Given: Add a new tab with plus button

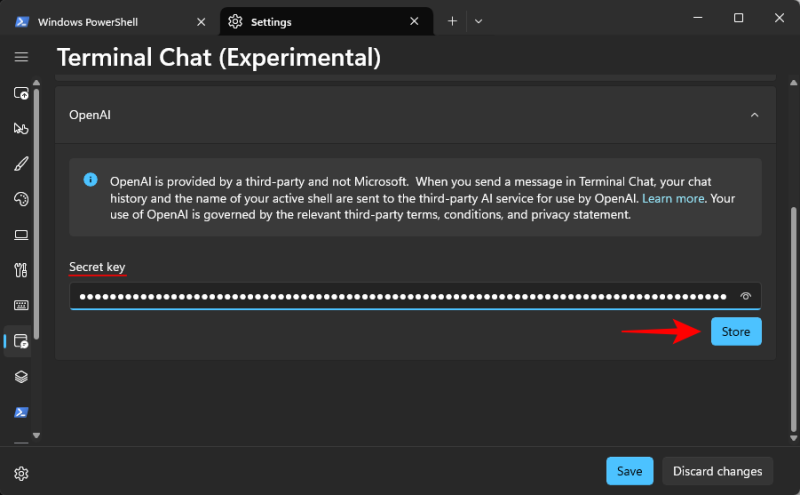Looking at the screenshot, I should 452,21.
